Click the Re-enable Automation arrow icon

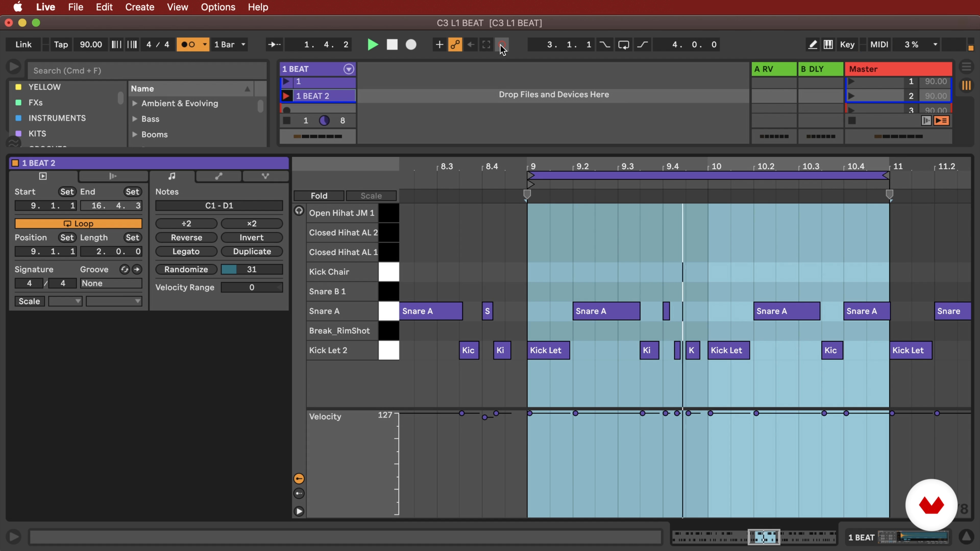[471, 44]
